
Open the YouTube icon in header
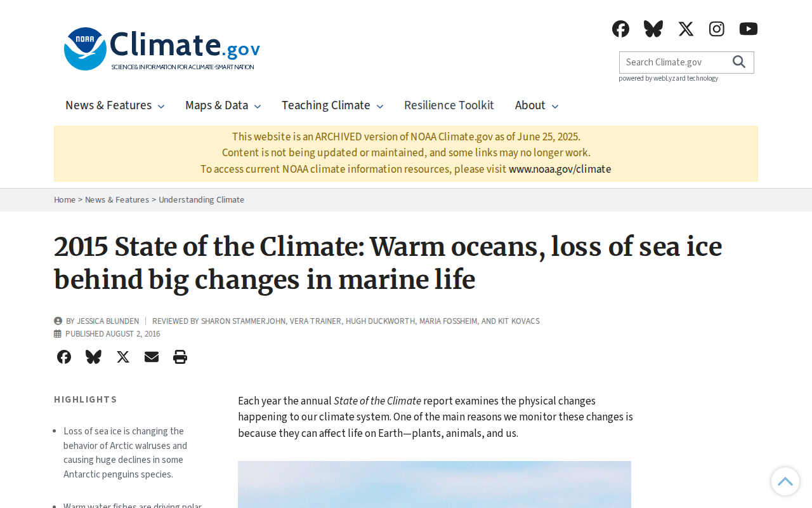click(x=749, y=29)
